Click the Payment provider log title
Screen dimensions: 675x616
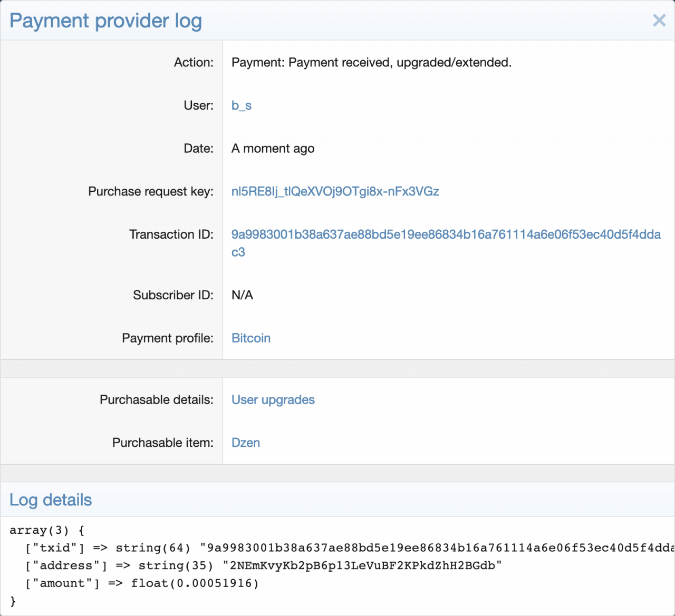pyautogui.click(x=105, y=21)
